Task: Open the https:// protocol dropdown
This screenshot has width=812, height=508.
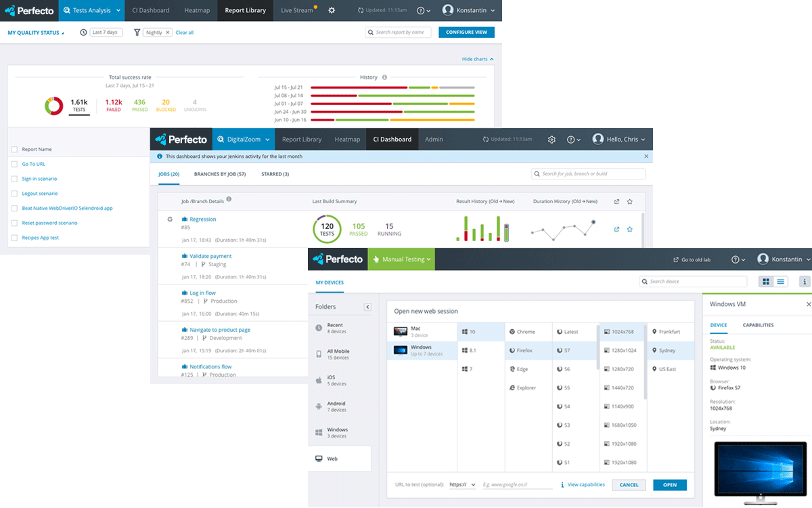Action: point(463,485)
